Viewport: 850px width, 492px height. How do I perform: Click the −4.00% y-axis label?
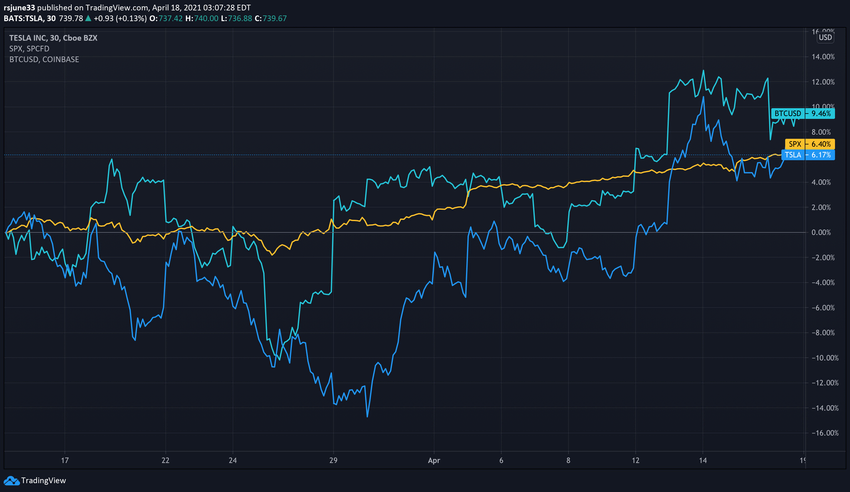823,283
